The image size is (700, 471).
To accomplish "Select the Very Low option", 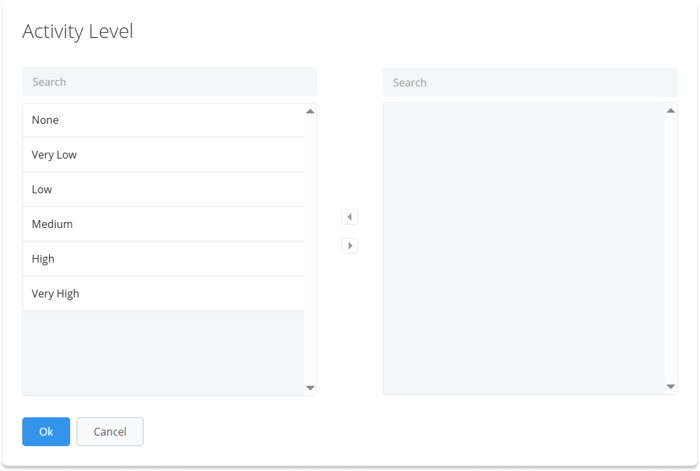I will [163, 155].
